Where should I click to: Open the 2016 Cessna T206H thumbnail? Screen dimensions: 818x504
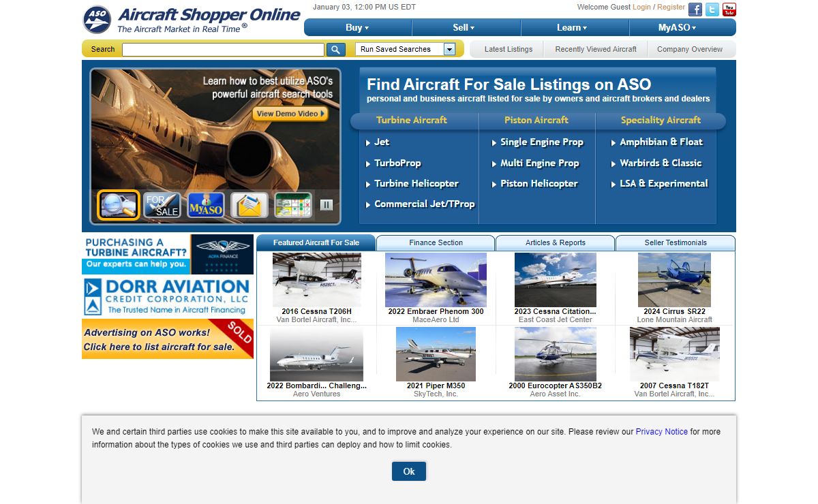pos(316,280)
